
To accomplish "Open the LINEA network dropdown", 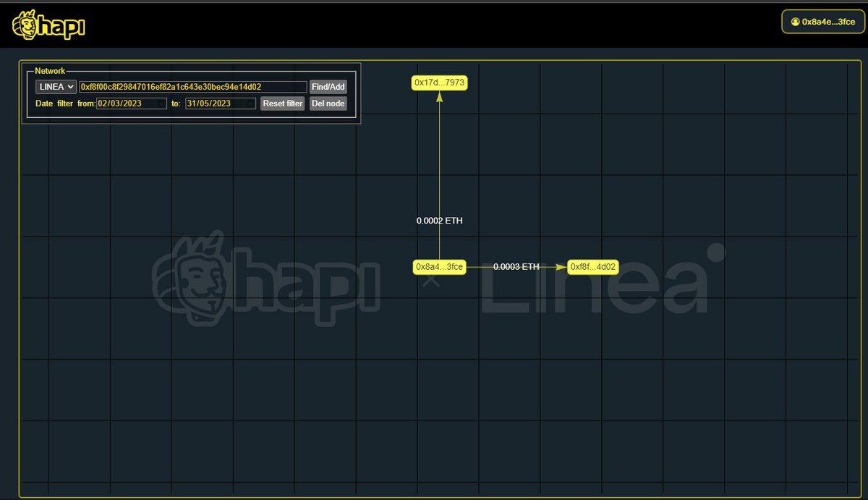I will [56, 87].
